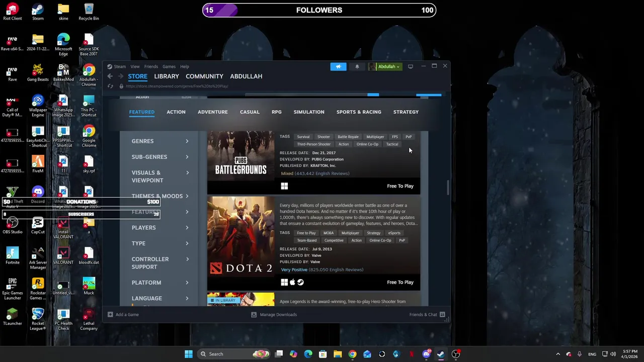The width and height of the screenshot is (644, 362).
Task: Click KRAFTON, Inc. publisher link
Action: click(x=323, y=165)
